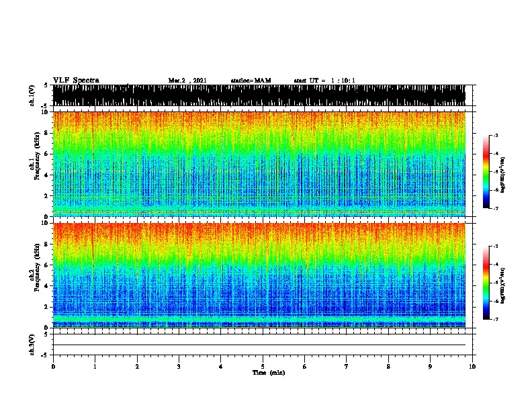Image resolution: width=532 pixels, height=411 pixels.
Task: Click inside the ch.2 spectrogram panel
Action: click(x=259, y=275)
